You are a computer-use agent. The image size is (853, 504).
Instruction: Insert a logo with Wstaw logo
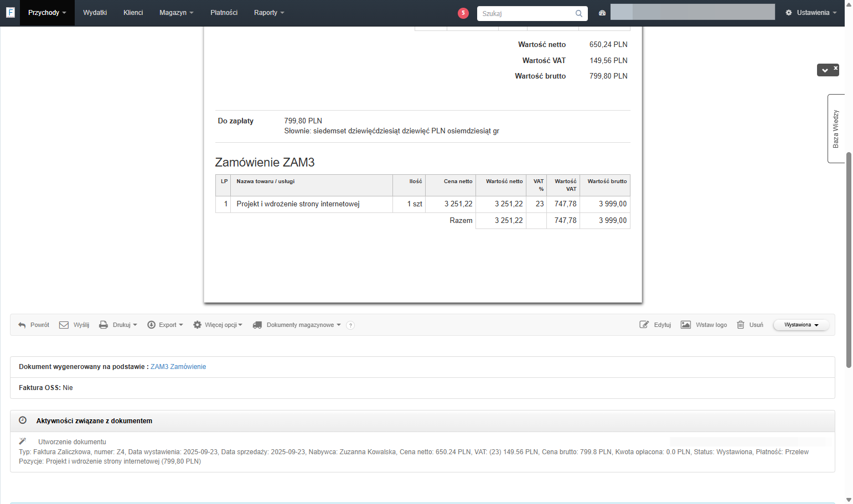tap(704, 325)
